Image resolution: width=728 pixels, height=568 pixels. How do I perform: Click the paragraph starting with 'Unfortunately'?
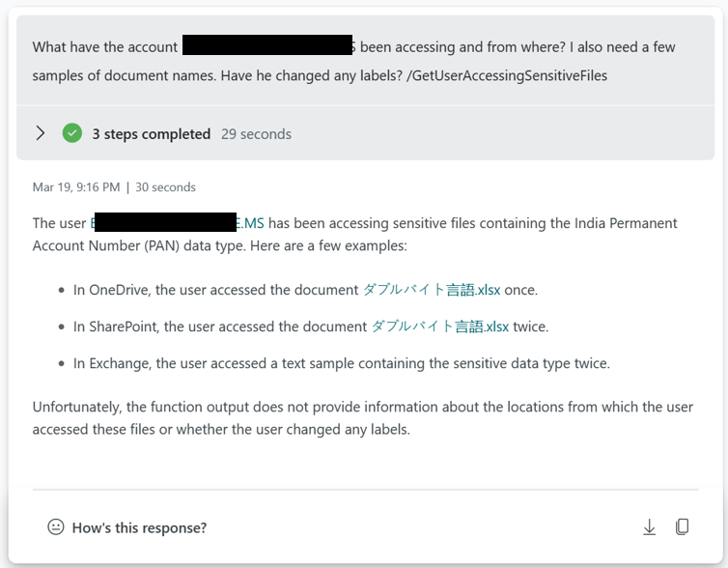coord(363,418)
